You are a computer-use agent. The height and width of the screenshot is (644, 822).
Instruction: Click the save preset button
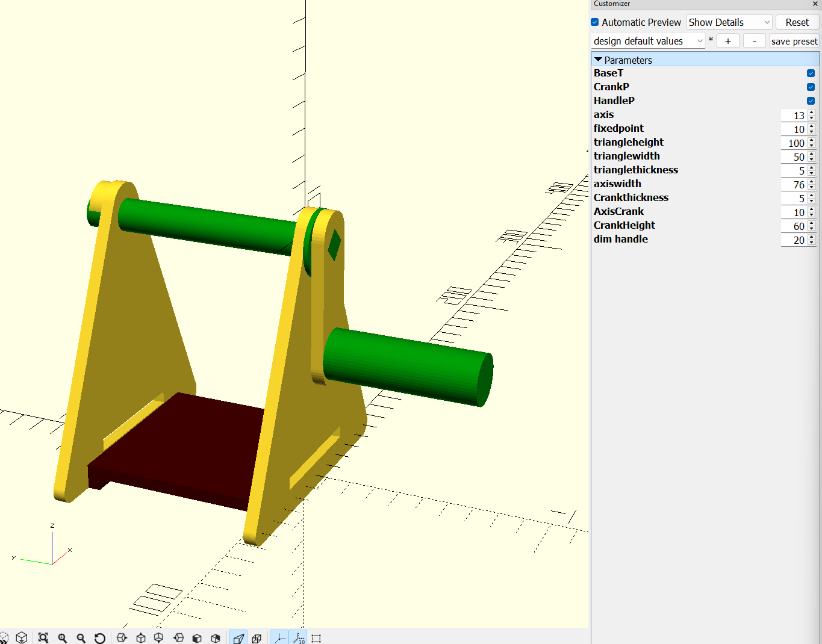point(794,41)
